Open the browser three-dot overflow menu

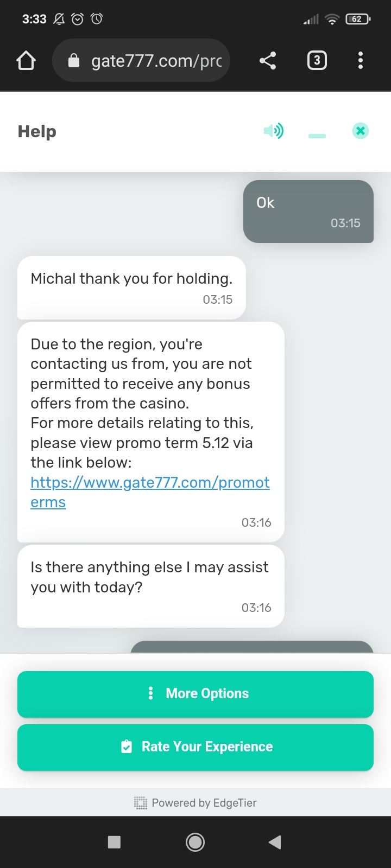(361, 60)
